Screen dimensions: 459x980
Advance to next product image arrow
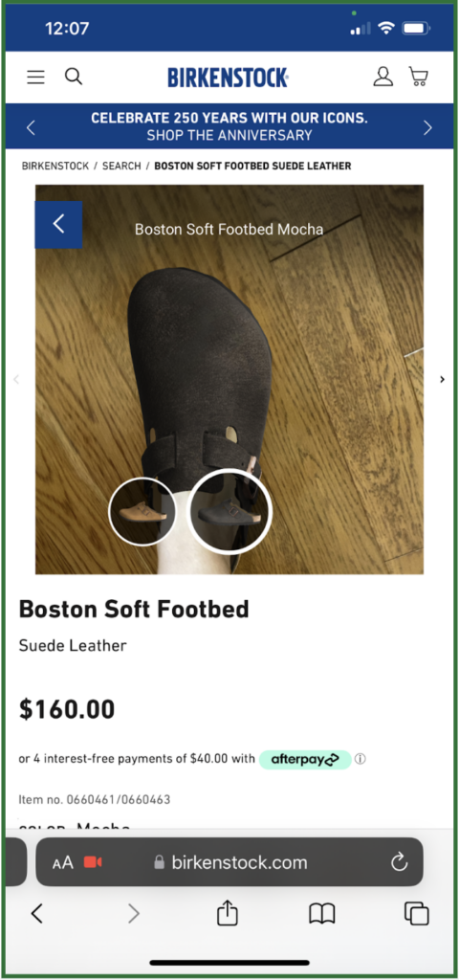click(x=442, y=379)
